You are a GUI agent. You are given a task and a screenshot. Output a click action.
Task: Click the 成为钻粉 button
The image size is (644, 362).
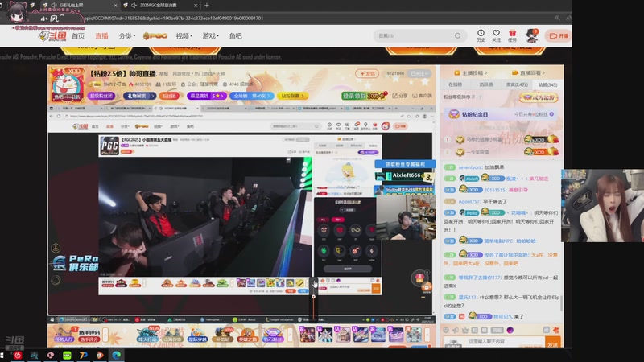coord(539,97)
